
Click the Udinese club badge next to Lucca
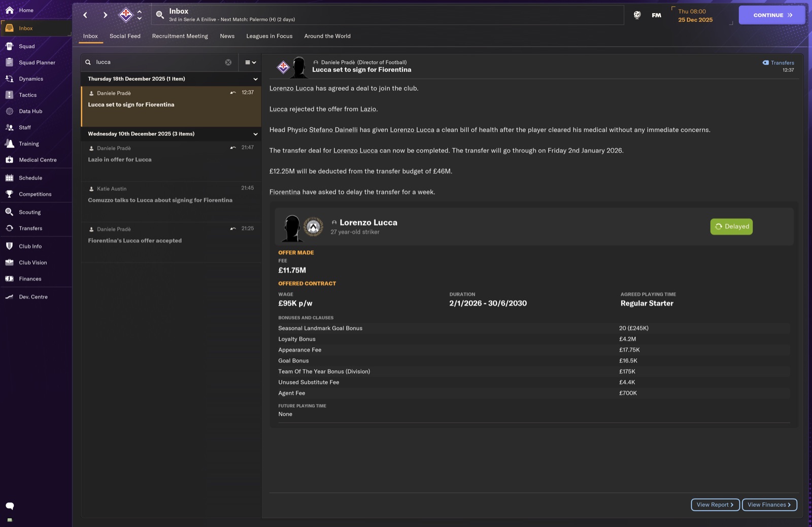pos(313,227)
